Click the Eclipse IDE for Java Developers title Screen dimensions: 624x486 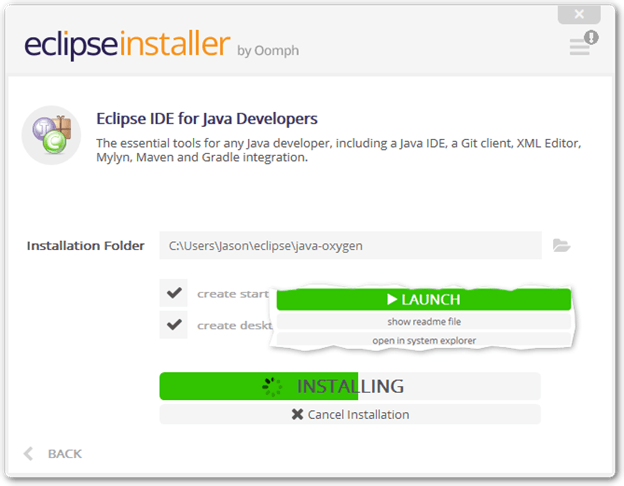tap(207, 119)
